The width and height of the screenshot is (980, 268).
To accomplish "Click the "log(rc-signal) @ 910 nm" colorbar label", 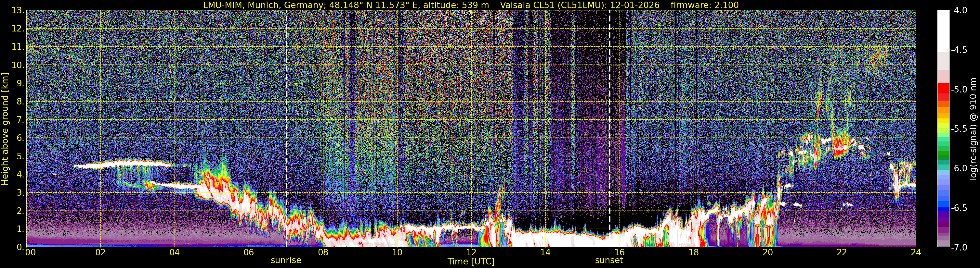I will 973,129.
